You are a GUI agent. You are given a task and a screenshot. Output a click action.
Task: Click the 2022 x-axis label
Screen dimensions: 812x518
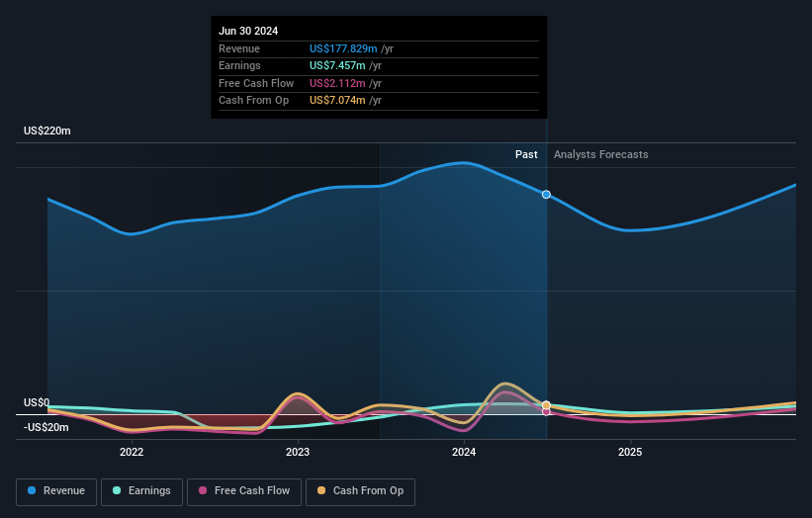point(132,452)
